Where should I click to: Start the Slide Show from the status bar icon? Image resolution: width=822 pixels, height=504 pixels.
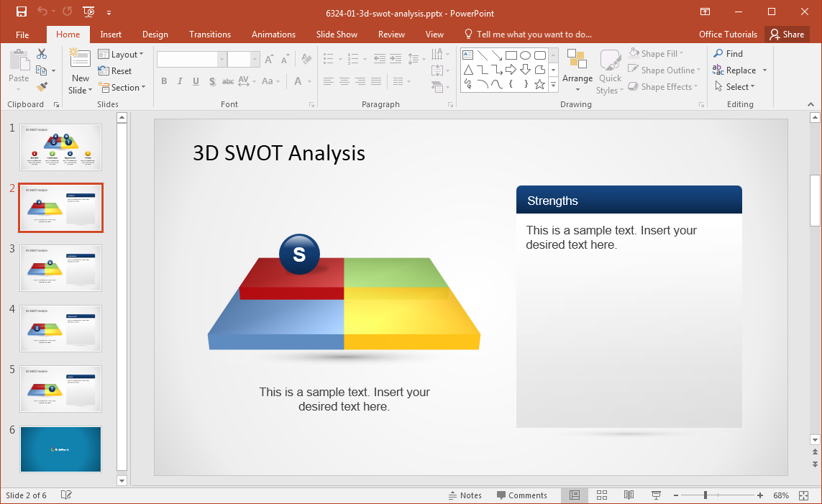656,495
